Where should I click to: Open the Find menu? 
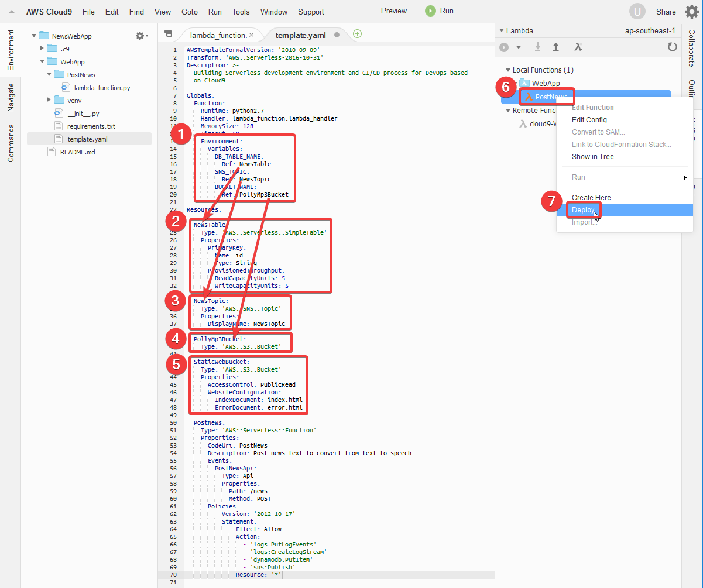(x=136, y=12)
